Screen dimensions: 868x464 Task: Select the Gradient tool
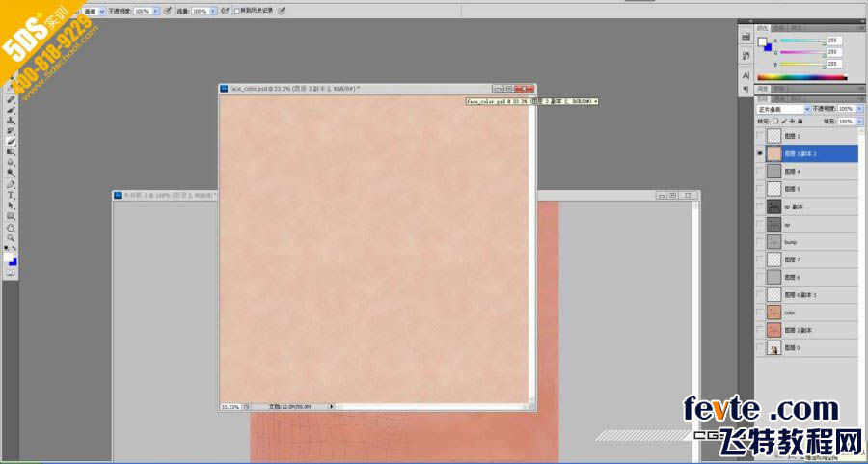coord(11,152)
